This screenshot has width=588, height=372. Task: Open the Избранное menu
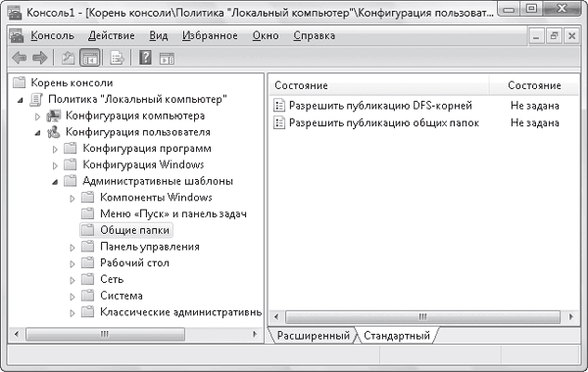pyautogui.click(x=210, y=35)
